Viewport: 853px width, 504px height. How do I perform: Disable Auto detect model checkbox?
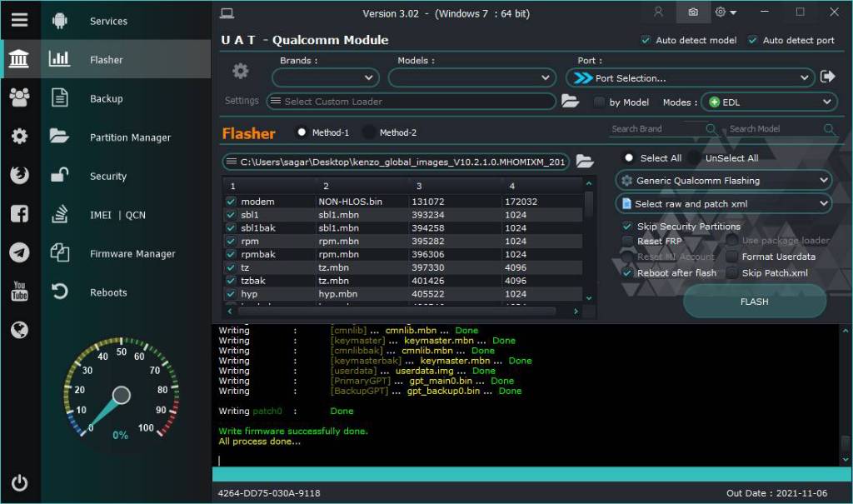click(646, 40)
